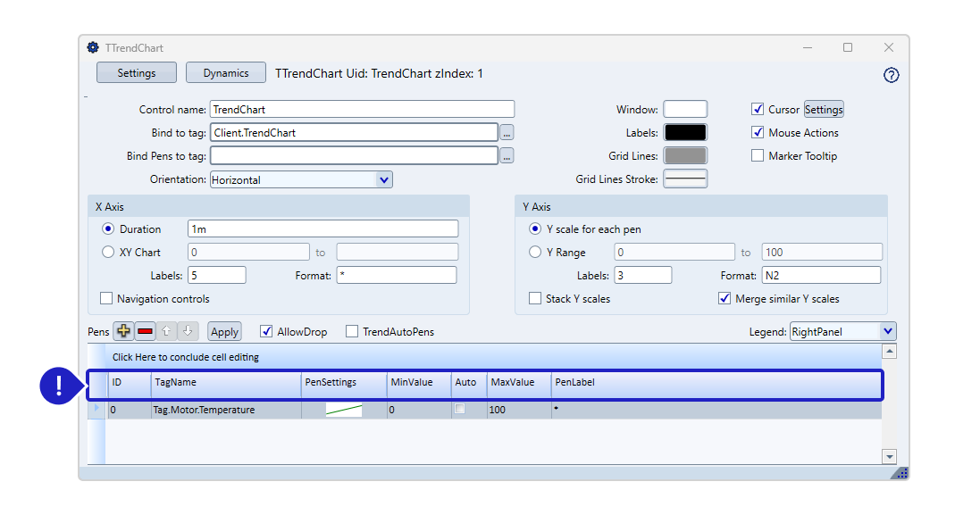Click the move pen down arrow

pyautogui.click(x=187, y=331)
